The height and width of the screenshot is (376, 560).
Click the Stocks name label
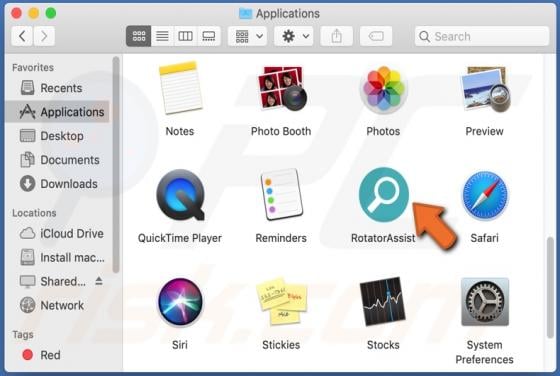point(383,345)
